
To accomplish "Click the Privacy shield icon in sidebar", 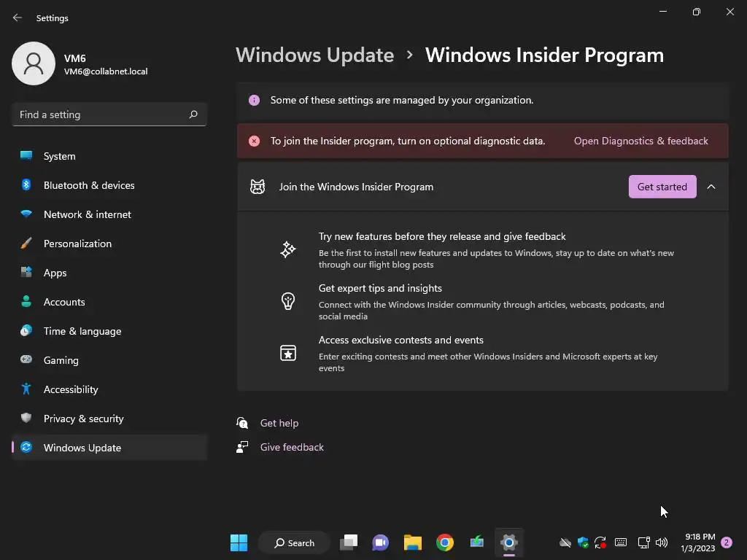I will 26,418.
